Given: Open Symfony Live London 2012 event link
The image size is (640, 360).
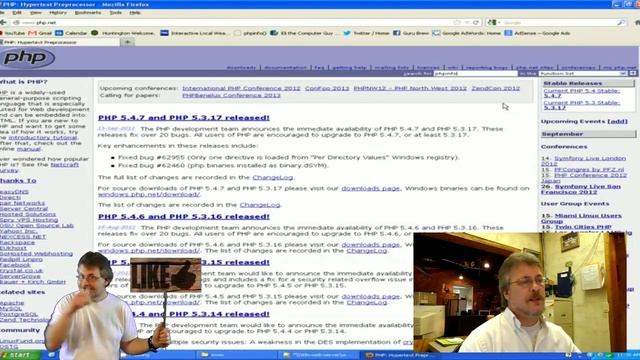Looking at the screenshot, I should pyautogui.click(x=584, y=161).
